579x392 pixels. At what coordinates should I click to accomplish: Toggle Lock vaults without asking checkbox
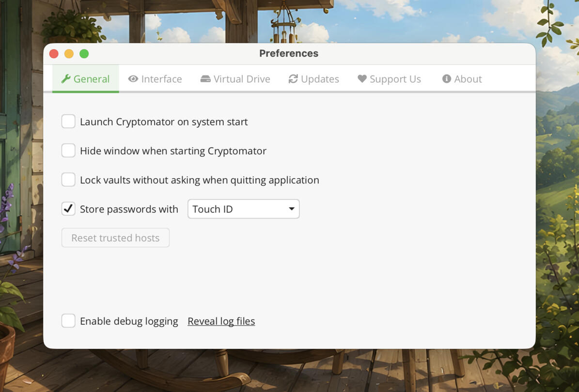[68, 180]
